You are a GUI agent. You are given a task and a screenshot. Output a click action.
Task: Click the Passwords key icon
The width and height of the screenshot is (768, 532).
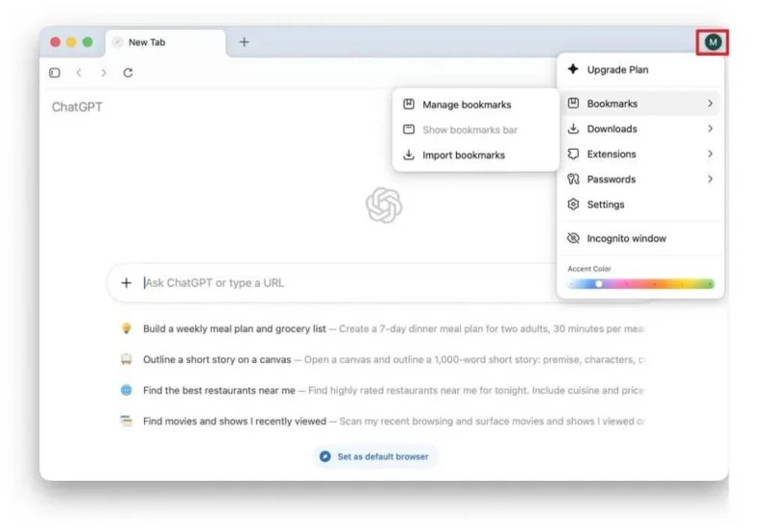tap(573, 179)
